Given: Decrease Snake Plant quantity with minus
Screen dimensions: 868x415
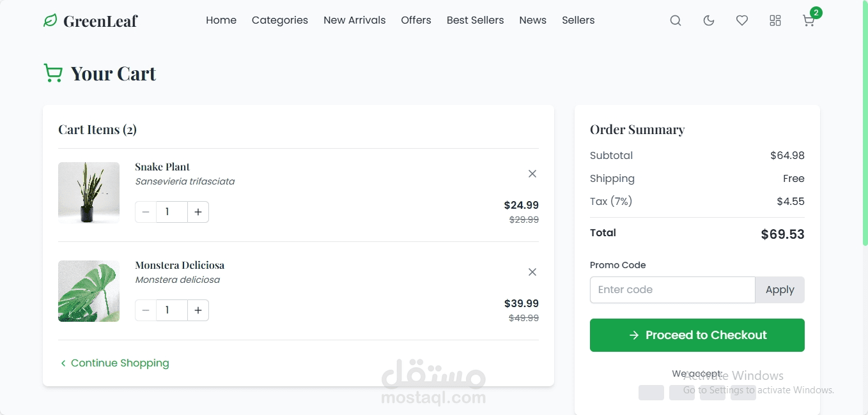Looking at the screenshot, I should [146, 212].
